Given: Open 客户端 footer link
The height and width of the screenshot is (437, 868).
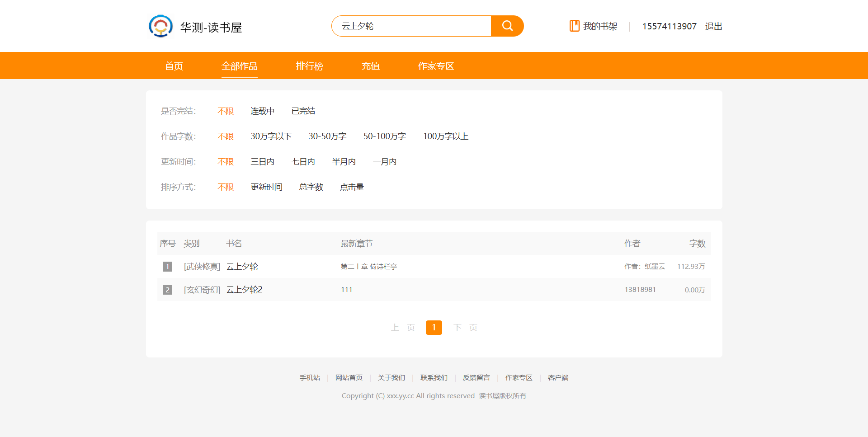Looking at the screenshot, I should click(558, 378).
